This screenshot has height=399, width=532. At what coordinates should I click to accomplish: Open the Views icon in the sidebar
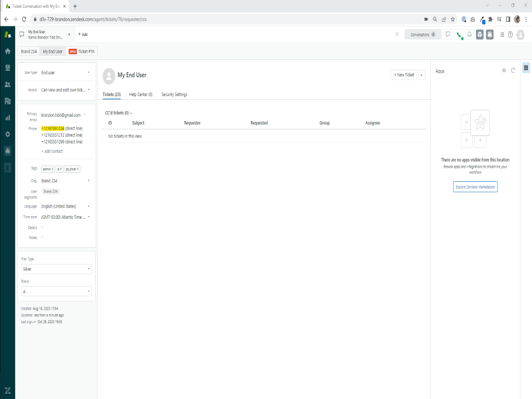(7, 68)
